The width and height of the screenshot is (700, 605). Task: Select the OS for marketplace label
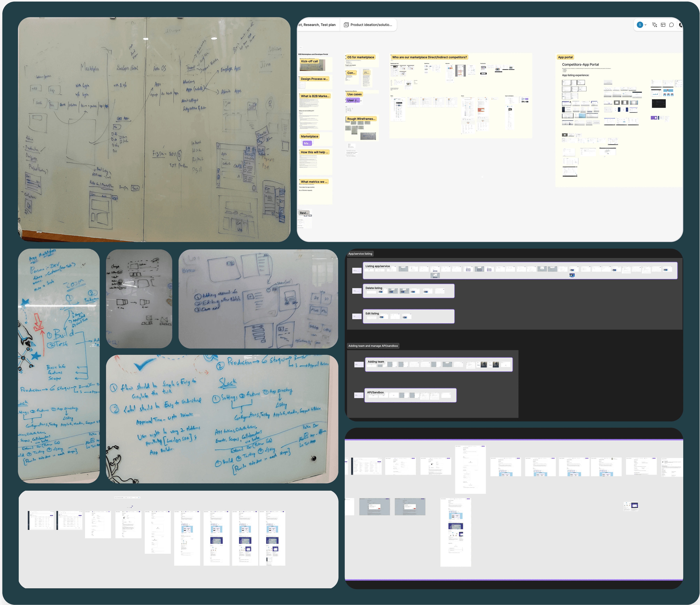click(x=361, y=57)
